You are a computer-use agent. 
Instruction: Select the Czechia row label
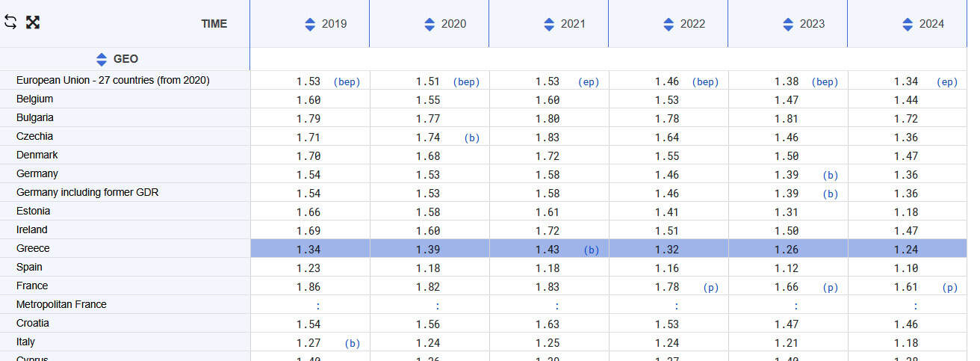[x=34, y=136]
